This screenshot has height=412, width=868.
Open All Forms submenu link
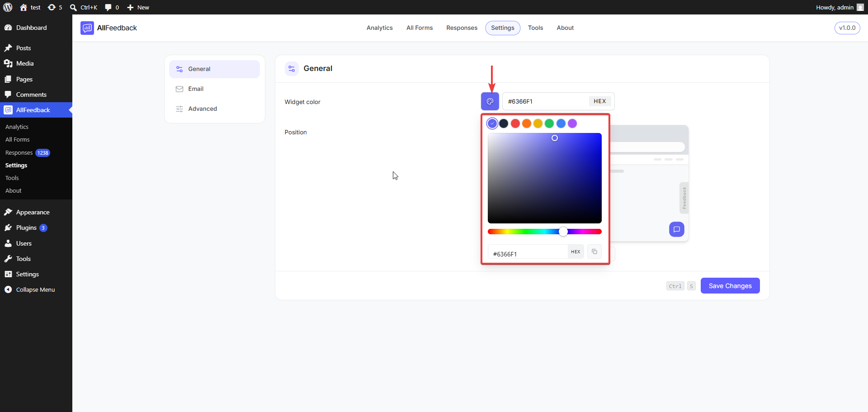pos(18,139)
